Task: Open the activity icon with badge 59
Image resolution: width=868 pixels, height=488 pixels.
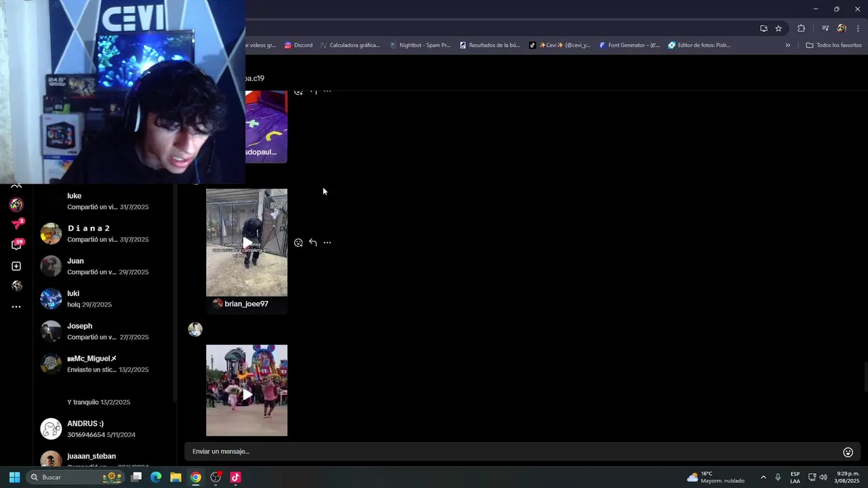Action: 17,245
